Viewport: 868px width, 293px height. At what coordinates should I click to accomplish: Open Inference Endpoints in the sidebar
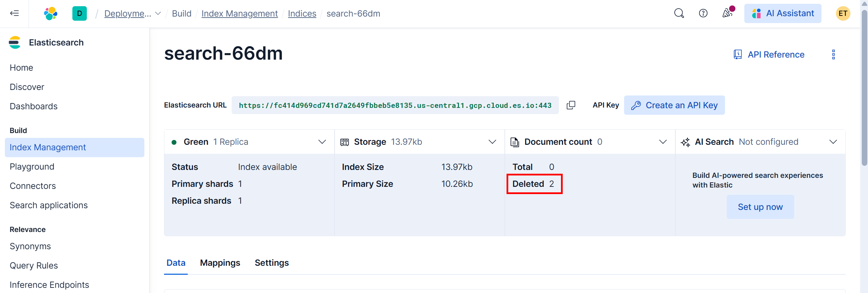pos(49,285)
